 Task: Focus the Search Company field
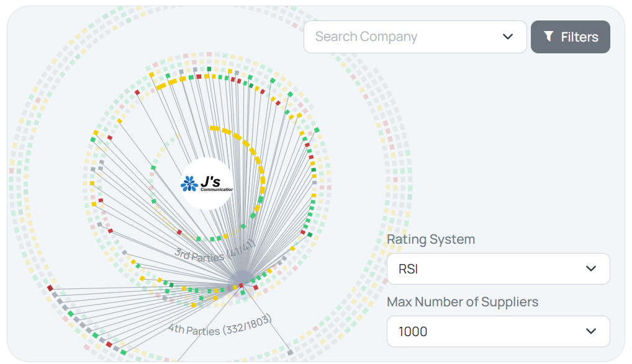404,37
